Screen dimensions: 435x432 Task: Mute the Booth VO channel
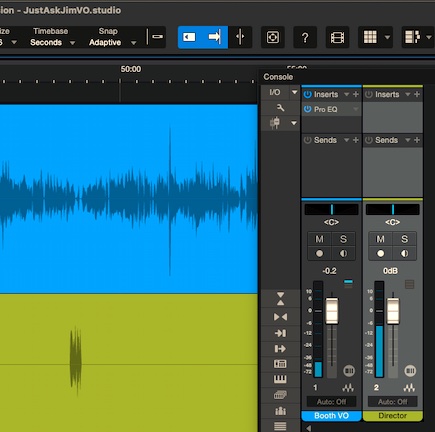click(319, 239)
